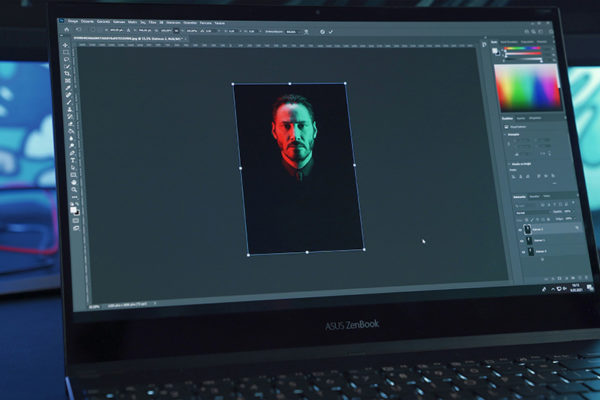Open the interpolation dropdown in the options bar

point(292,31)
